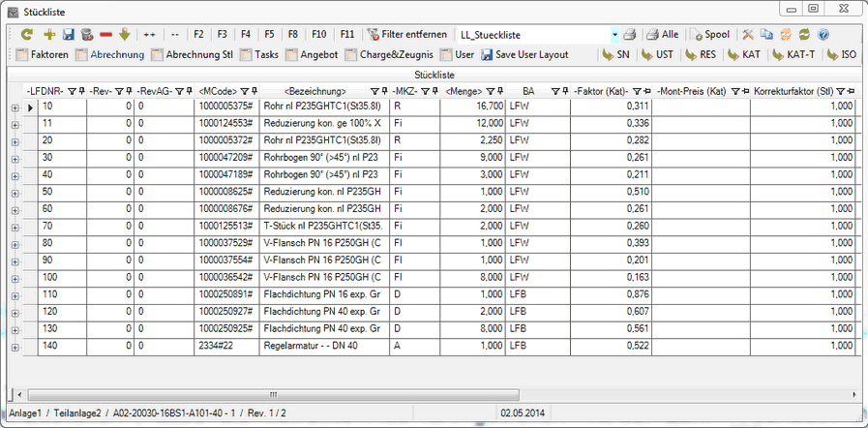
Task: Click the copy icon in the toolbar
Action: tap(766, 34)
